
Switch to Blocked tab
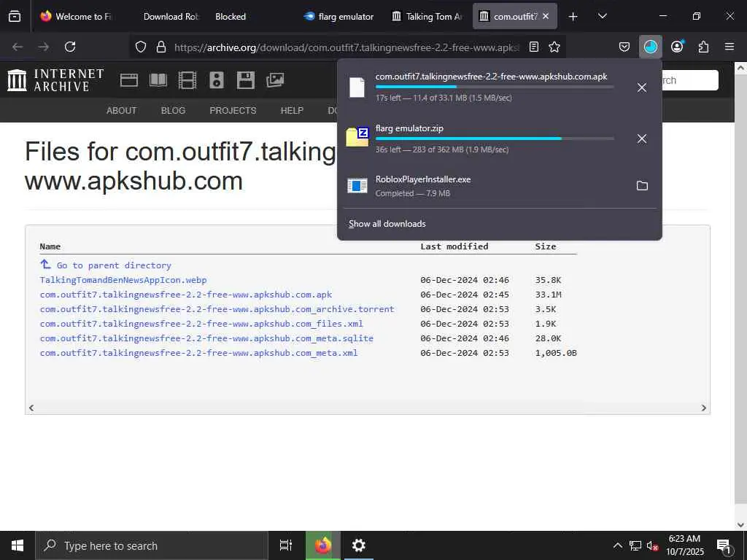click(231, 16)
